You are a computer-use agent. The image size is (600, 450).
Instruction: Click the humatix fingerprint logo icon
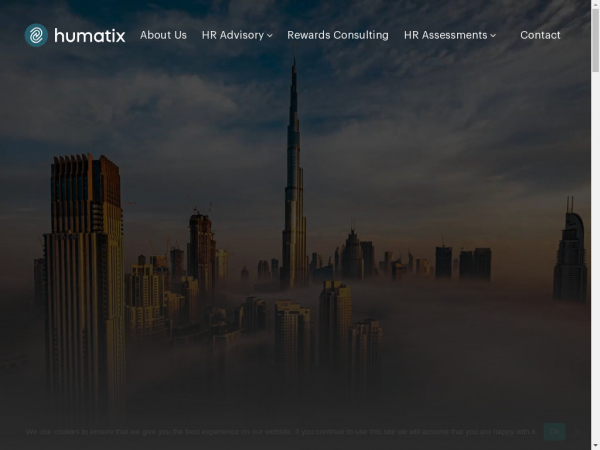[x=36, y=35]
